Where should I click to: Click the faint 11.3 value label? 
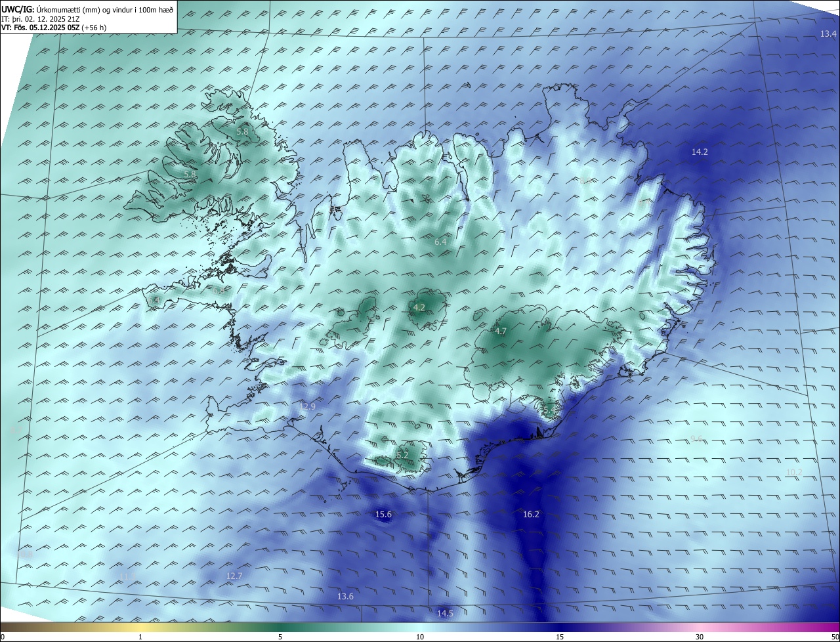127,576
